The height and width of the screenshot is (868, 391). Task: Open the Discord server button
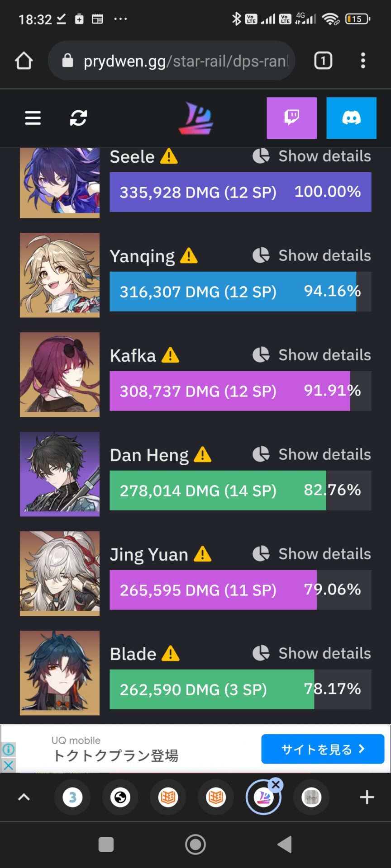point(351,118)
